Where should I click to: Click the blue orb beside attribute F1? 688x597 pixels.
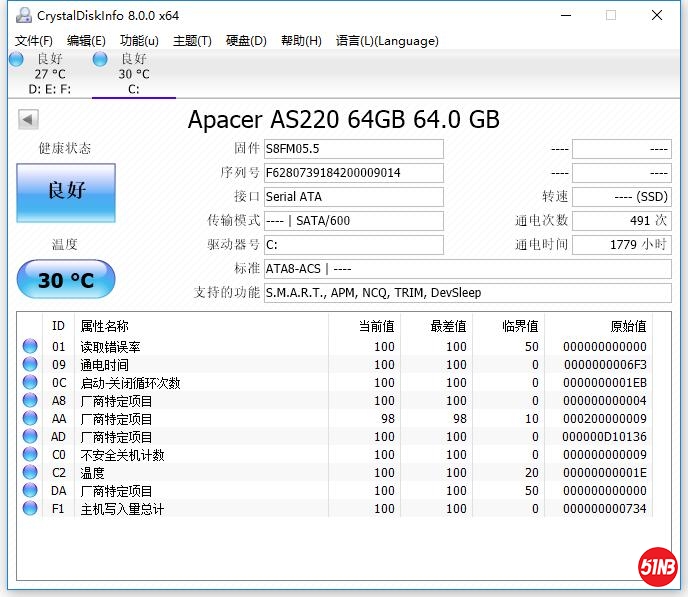tap(29, 509)
